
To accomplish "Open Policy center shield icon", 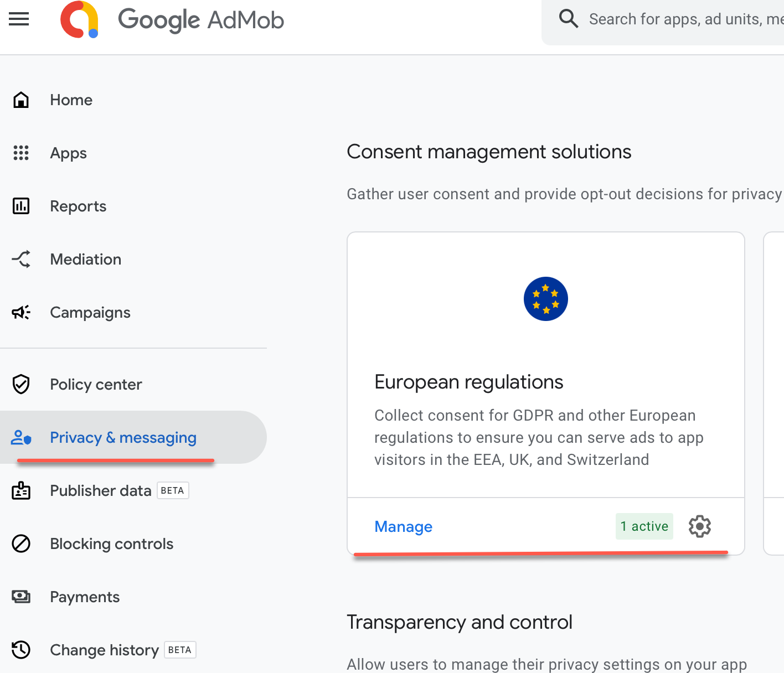I will point(21,385).
